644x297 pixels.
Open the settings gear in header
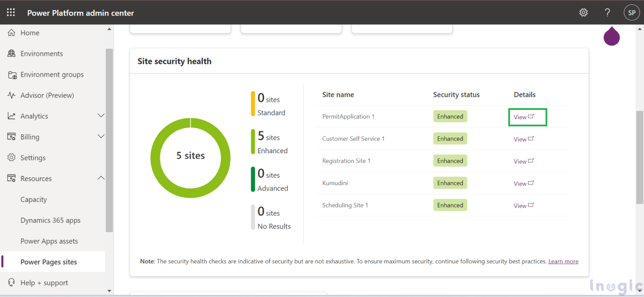tap(583, 13)
